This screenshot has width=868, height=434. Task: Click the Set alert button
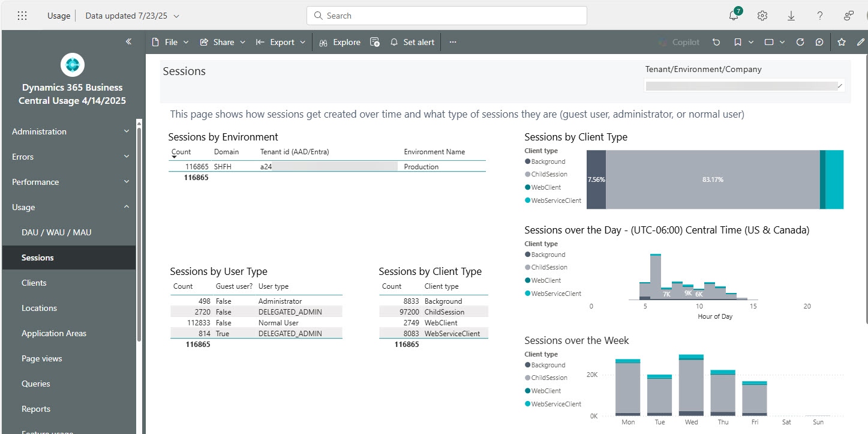412,42
